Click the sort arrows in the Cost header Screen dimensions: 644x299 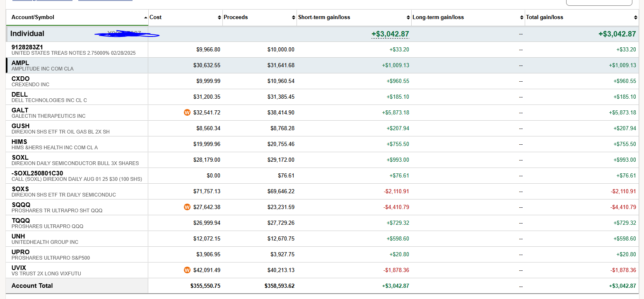[x=219, y=17]
